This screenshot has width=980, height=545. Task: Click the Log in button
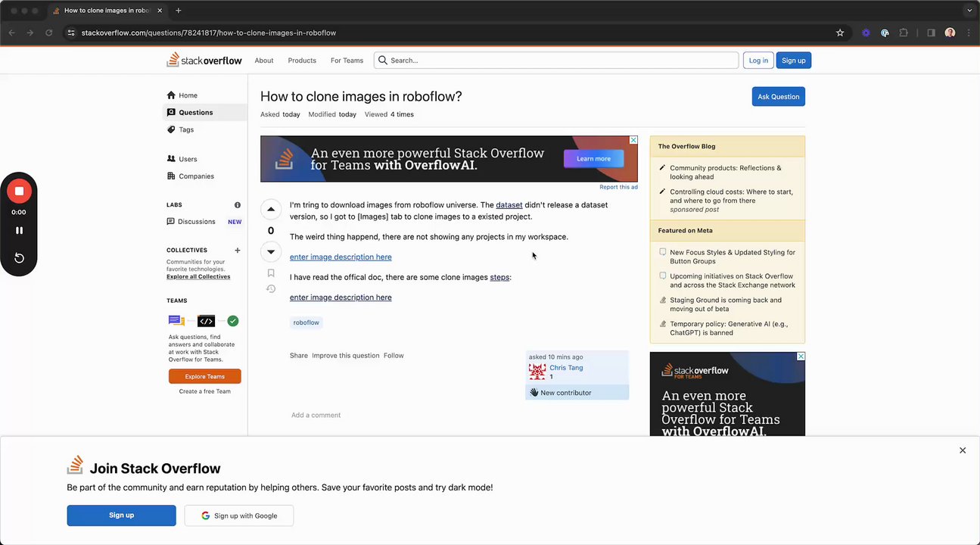click(758, 60)
